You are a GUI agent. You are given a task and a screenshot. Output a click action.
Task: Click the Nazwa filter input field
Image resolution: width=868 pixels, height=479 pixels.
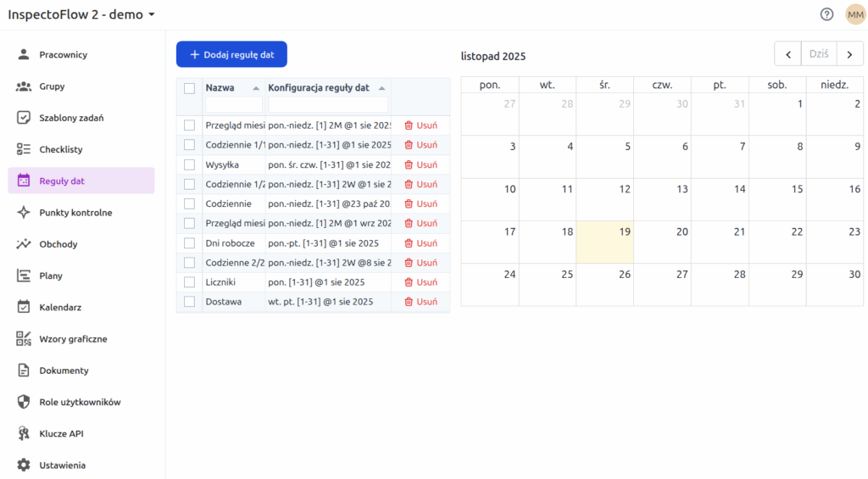pos(233,105)
